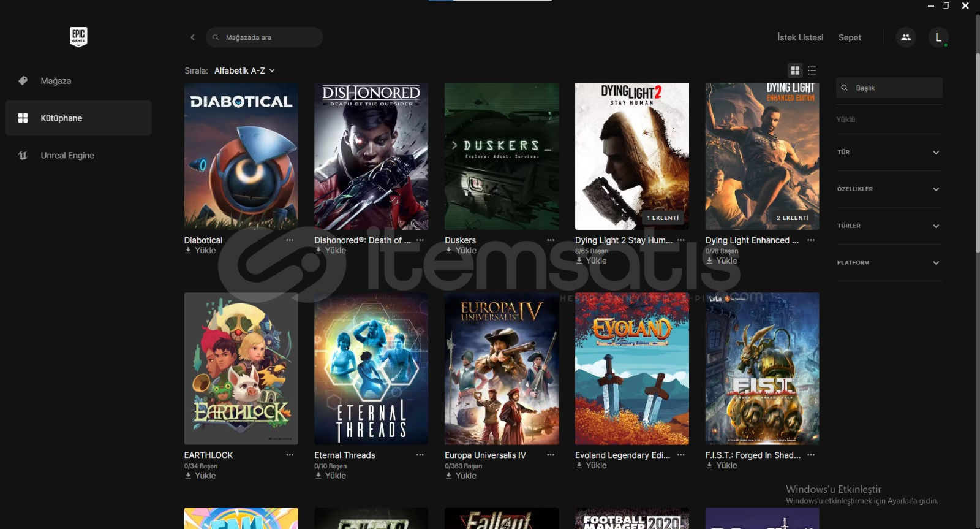Click the 0/34 Başarı achievements text
The image size is (980, 529).
[201, 466]
